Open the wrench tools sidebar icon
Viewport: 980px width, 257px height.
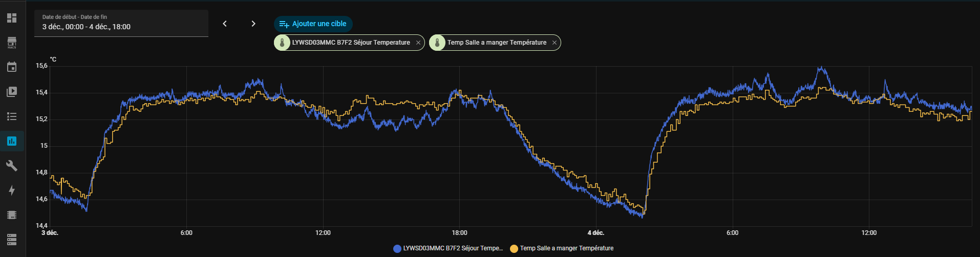click(12, 166)
